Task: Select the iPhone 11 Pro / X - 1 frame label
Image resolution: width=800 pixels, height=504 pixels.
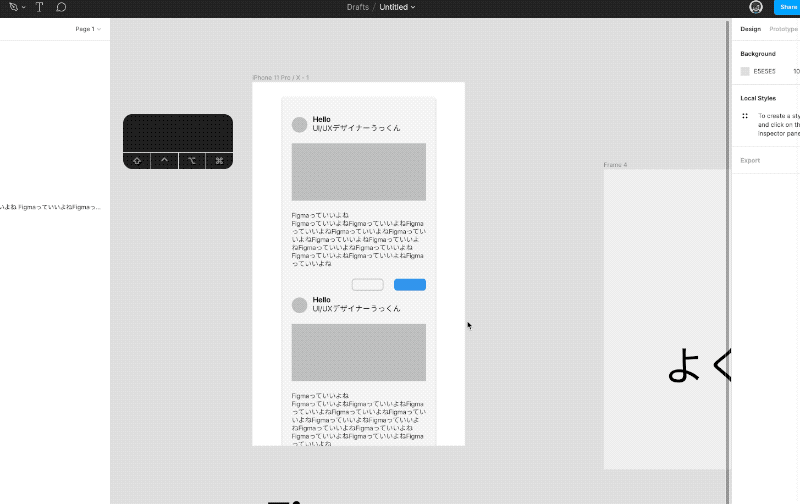Action: tap(281, 78)
